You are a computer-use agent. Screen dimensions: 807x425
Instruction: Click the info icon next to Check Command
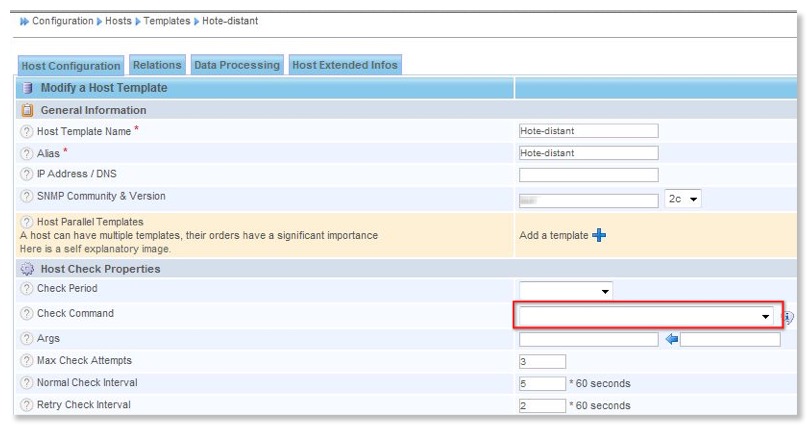click(x=788, y=317)
